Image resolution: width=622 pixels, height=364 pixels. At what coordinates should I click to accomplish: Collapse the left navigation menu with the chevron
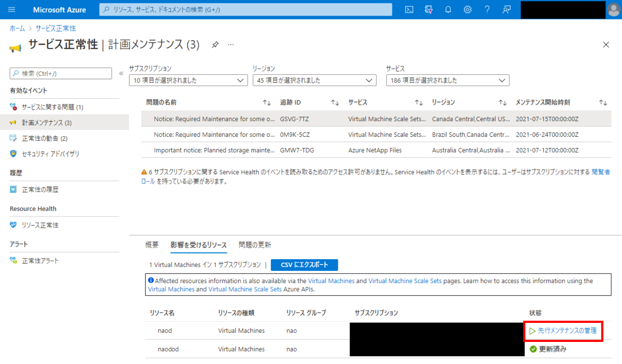121,74
